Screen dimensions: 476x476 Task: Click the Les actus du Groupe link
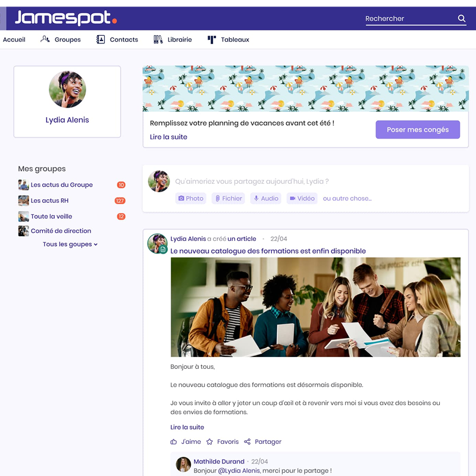[x=62, y=184]
